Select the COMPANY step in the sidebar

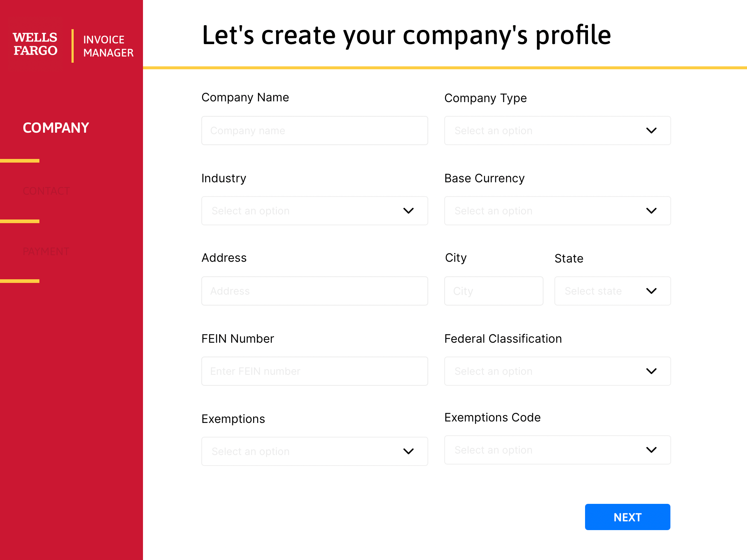pos(55,128)
